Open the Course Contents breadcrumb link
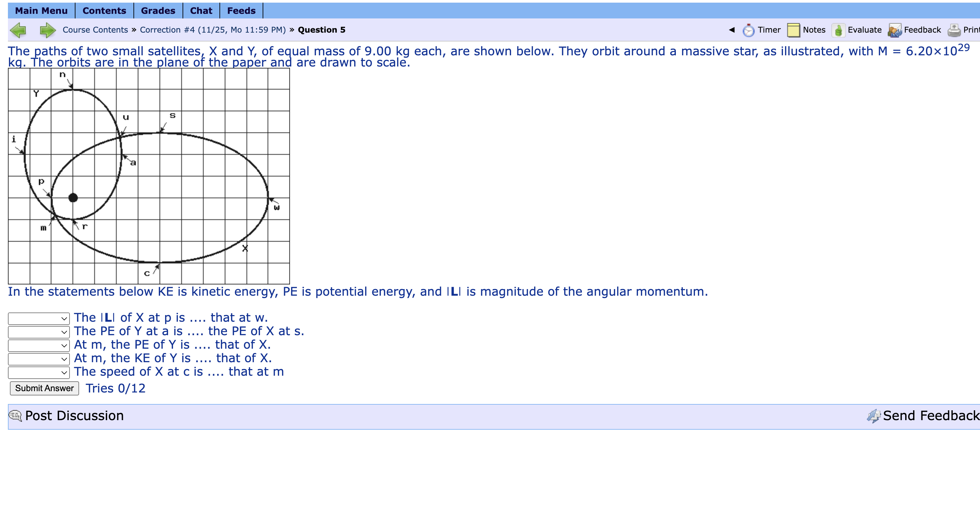980x513 pixels. coord(95,30)
